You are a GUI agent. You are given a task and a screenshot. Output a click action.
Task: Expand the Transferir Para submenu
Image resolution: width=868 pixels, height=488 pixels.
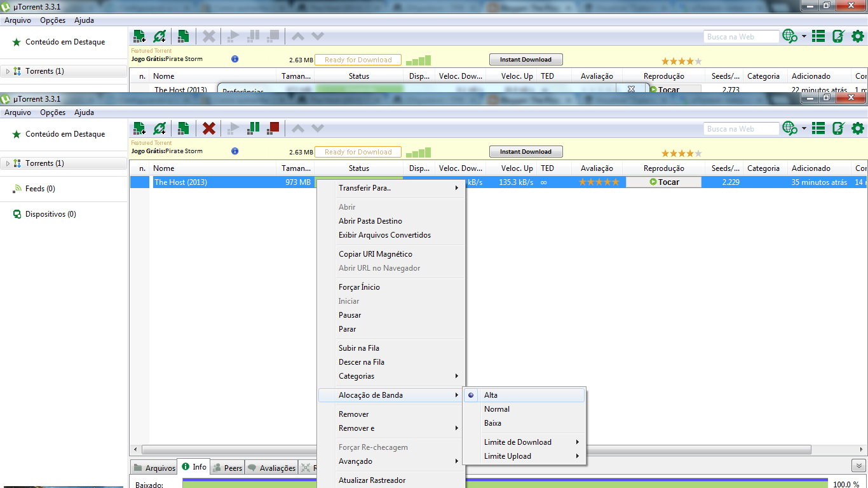(391, 188)
